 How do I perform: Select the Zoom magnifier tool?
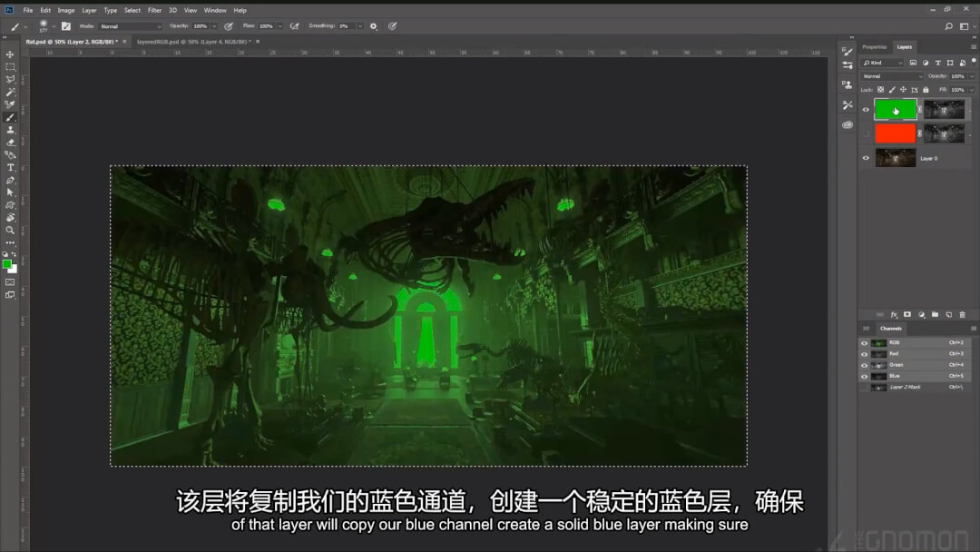(x=10, y=230)
